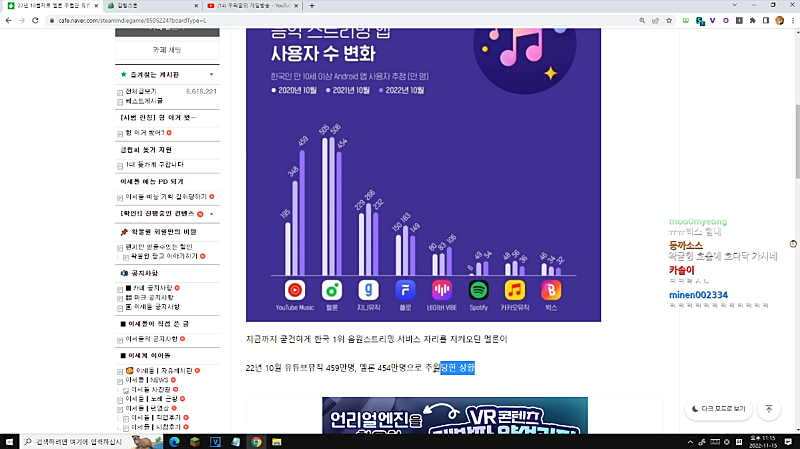The height and width of the screenshot is (449, 800).
Task: Open the Windows Start menu
Action: 9,441
